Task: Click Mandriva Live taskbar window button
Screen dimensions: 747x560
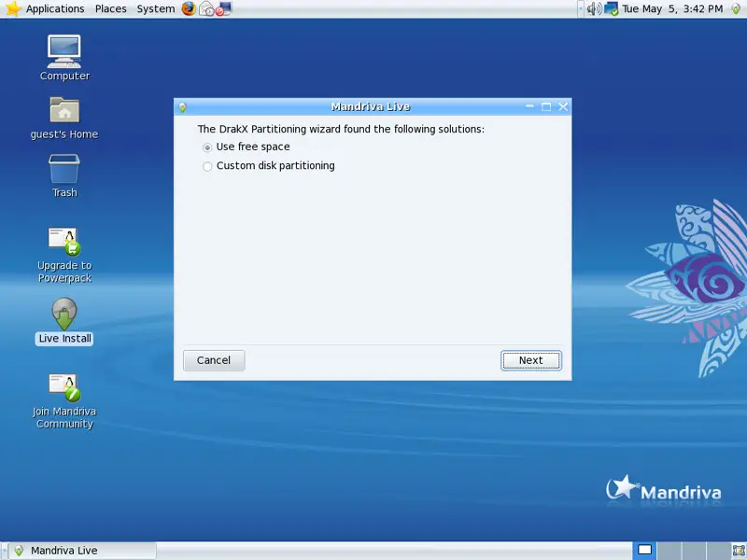Action: pos(83,551)
